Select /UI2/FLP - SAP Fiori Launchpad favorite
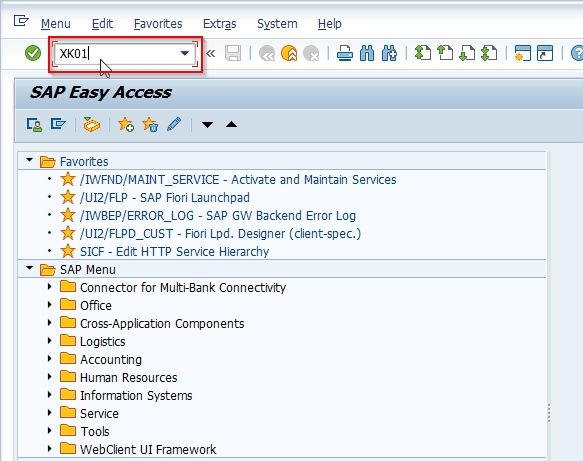The image size is (583, 461). point(165,198)
